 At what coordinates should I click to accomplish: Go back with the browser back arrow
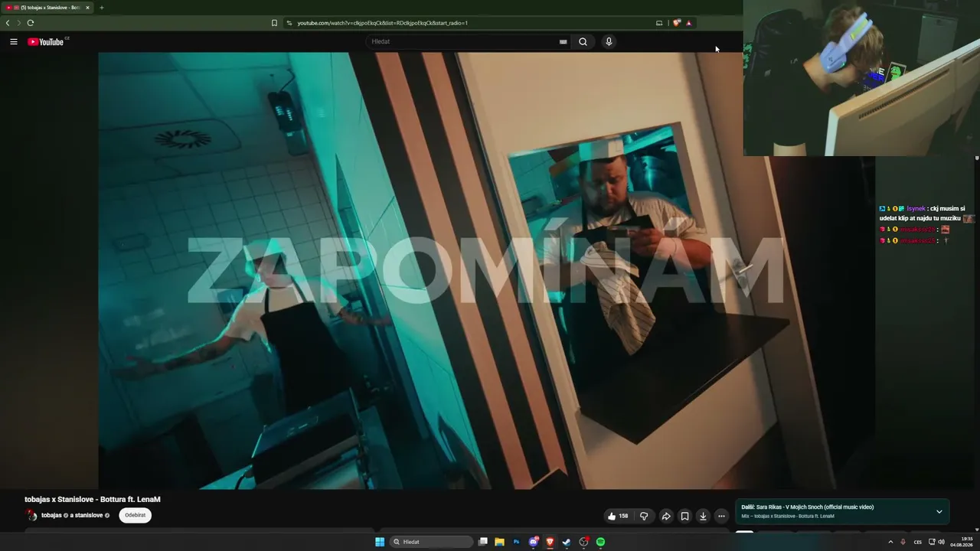click(x=8, y=23)
